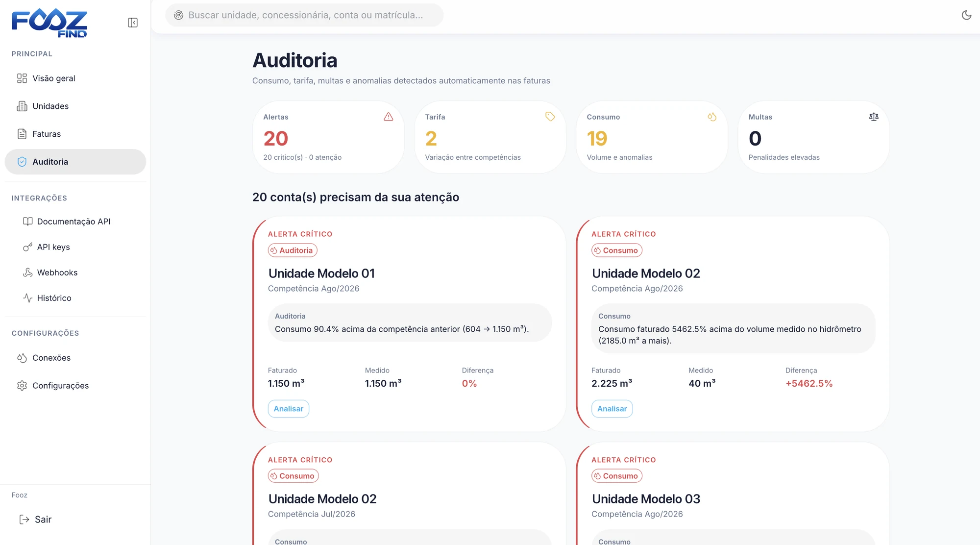Click Auditoria tag on Unidade Modelo 01
Viewport: 980px width, 545px height.
coord(293,250)
